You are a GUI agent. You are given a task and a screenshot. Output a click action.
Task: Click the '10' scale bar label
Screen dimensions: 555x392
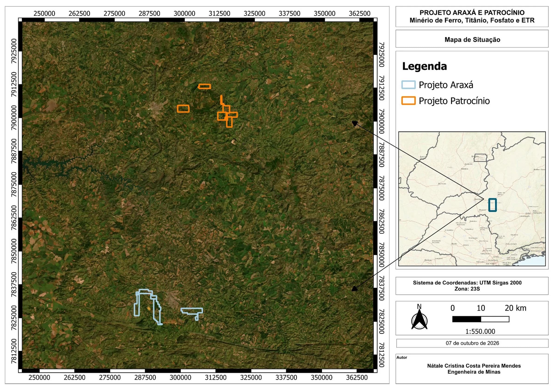click(x=481, y=308)
